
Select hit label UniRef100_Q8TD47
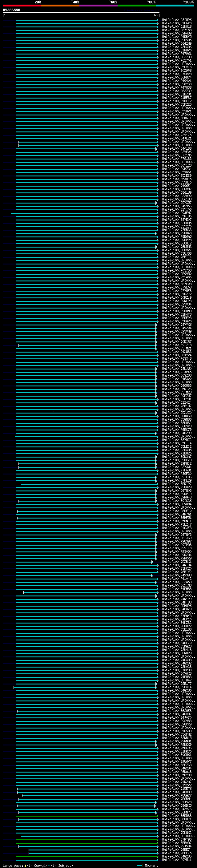(x=176, y=680)
